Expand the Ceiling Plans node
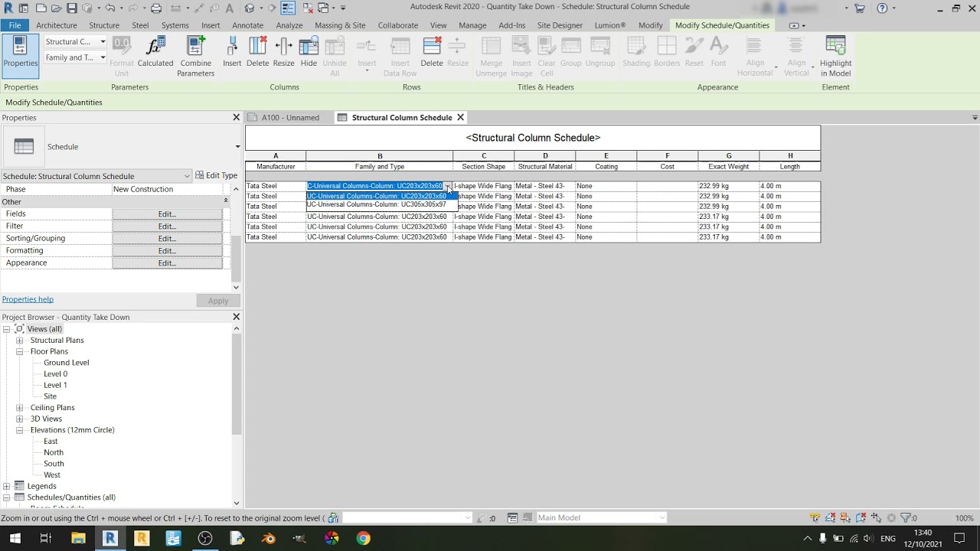This screenshot has height=551, width=980. (x=20, y=408)
